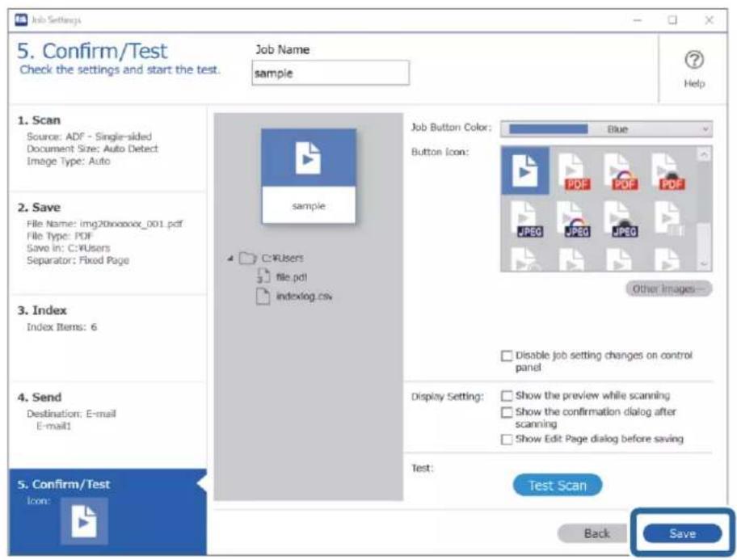The image size is (737, 560).
Task: Click the indexlog.csv label in the tree
Action: pyautogui.click(x=304, y=297)
